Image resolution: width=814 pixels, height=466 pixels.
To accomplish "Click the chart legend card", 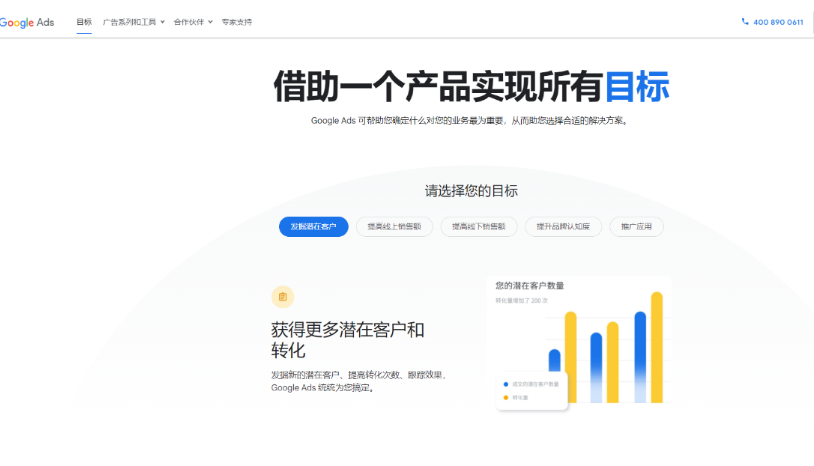I will pyautogui.click(x=532, y=390).
